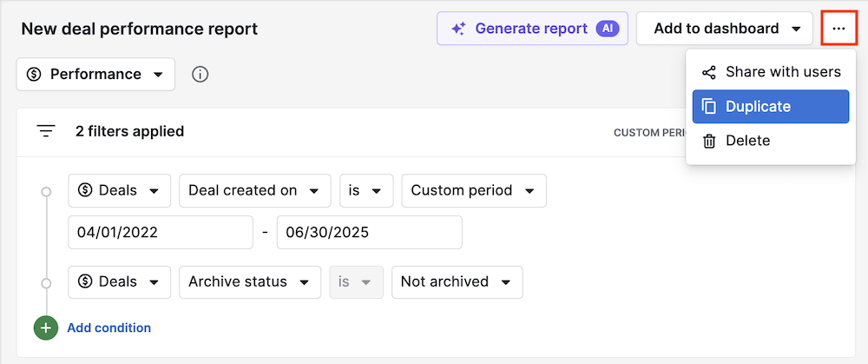Open the Not archived value dropdown
Viewport: 868px width, 364px height.
457,281
